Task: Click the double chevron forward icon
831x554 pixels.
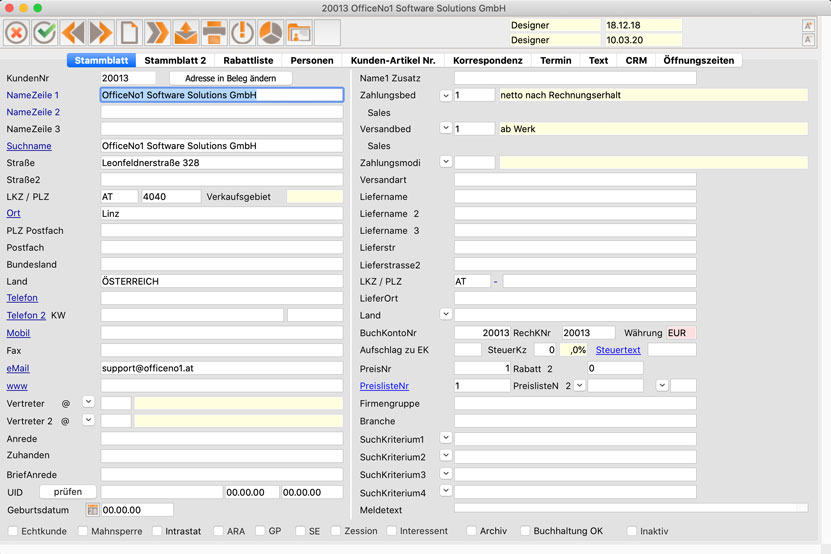Action: pos(157,33)
